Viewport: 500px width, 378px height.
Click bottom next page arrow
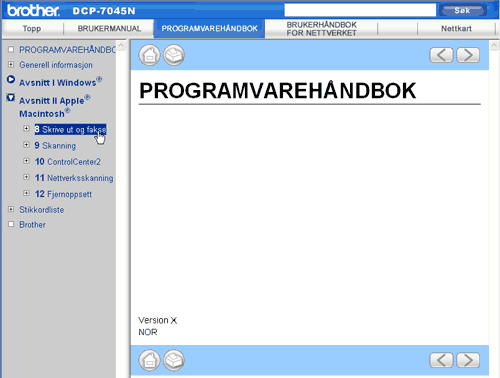468,360
